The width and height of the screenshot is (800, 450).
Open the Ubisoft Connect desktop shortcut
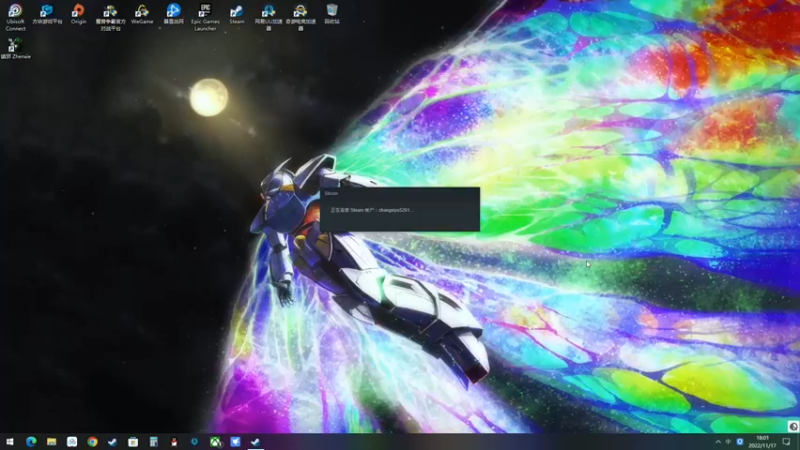(15, 17)
